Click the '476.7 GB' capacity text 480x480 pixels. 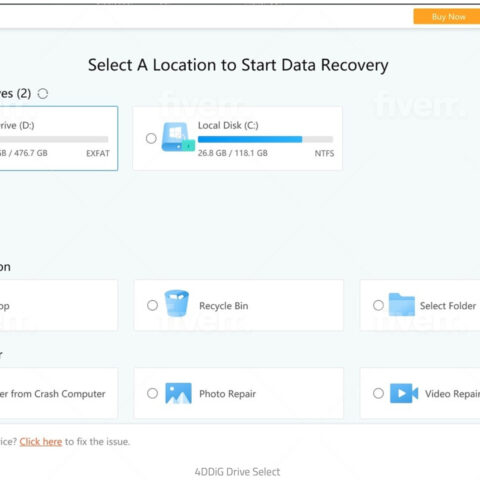pos(31,153)
